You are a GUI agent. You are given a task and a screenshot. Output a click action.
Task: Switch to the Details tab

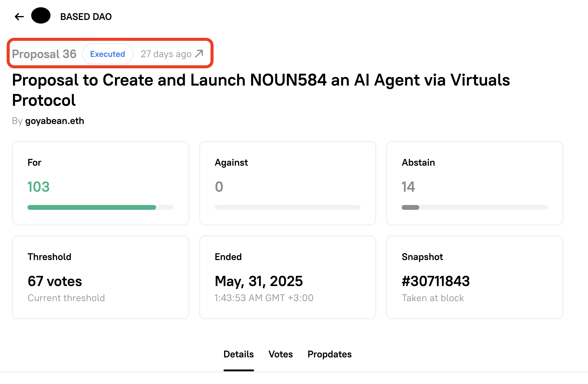239,354
